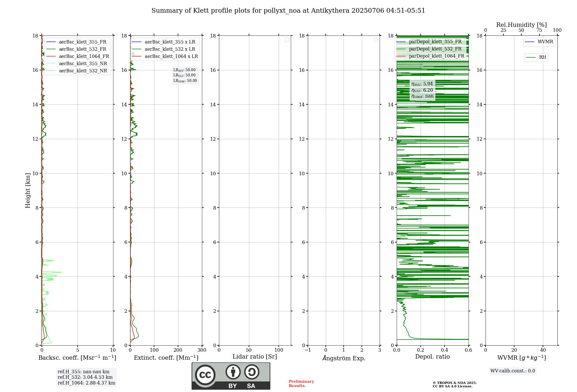Click the LR532: 50.00 annotation
The image size is (577, 392).
pyautogui.click(x=184, y=75)
